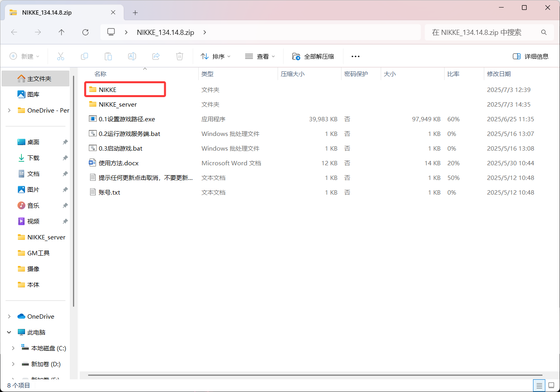Sort by the 密码保护 column header
The image size is (560, 392).
tap(356, 74)
